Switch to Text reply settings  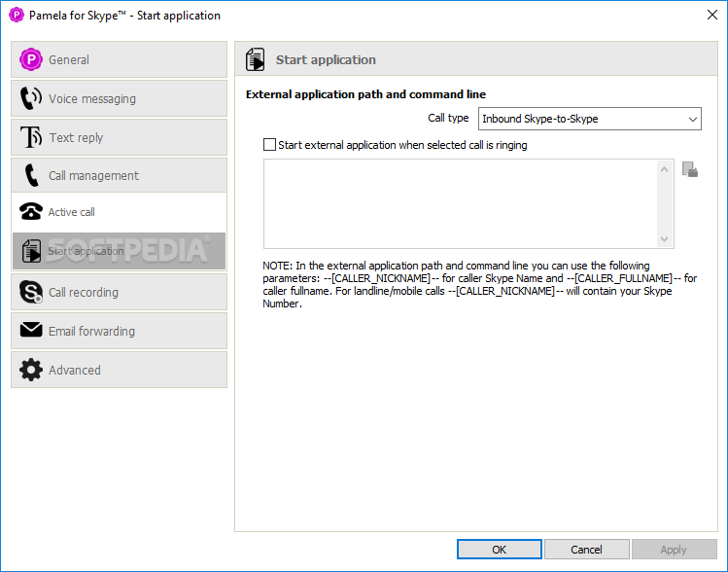coord(119,137)
